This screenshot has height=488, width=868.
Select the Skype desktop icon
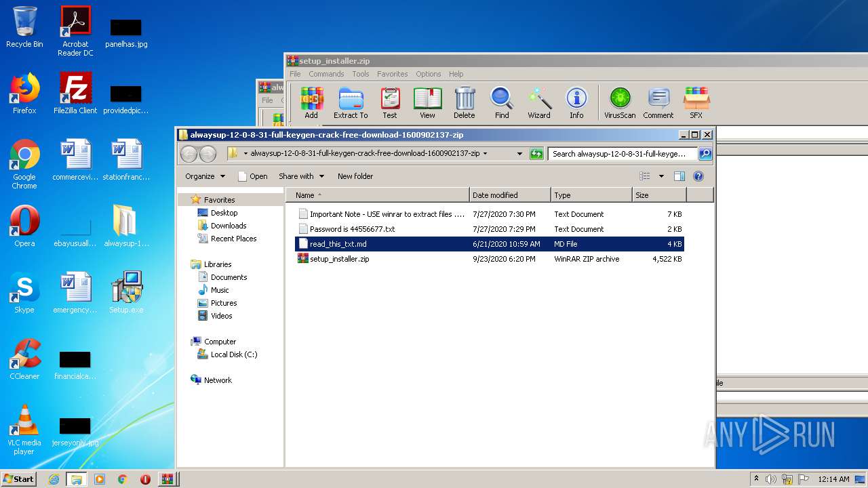pos(24,293)
